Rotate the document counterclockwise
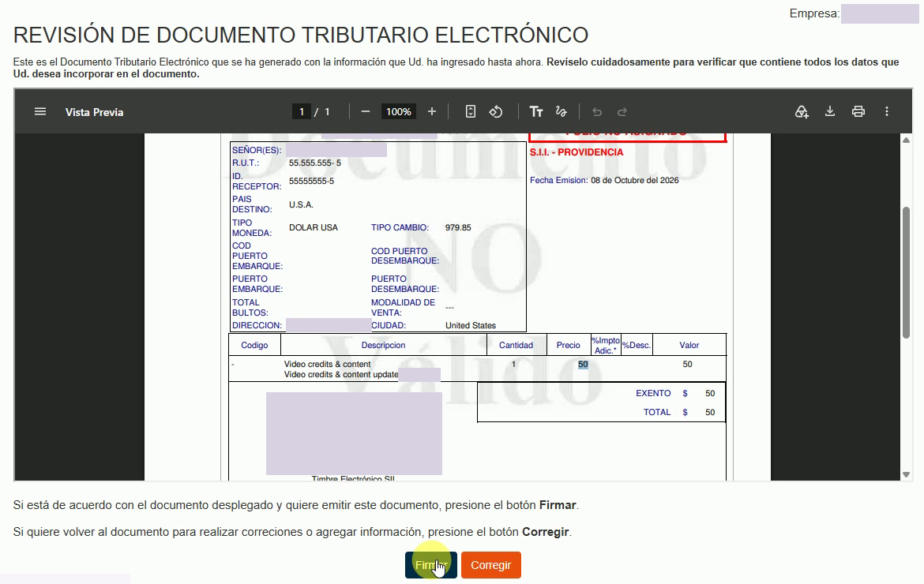This screenshot has width=924, height=584. [496, 112]
